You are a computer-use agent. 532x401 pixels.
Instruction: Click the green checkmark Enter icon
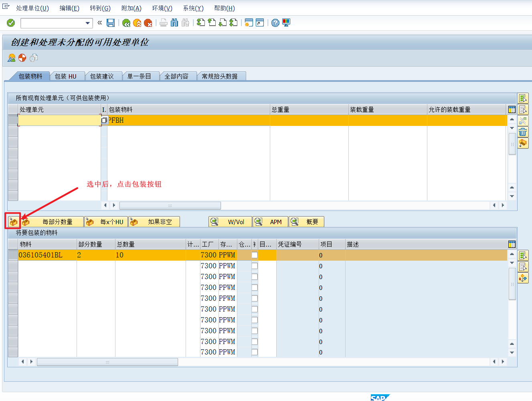tap(11, 23)
